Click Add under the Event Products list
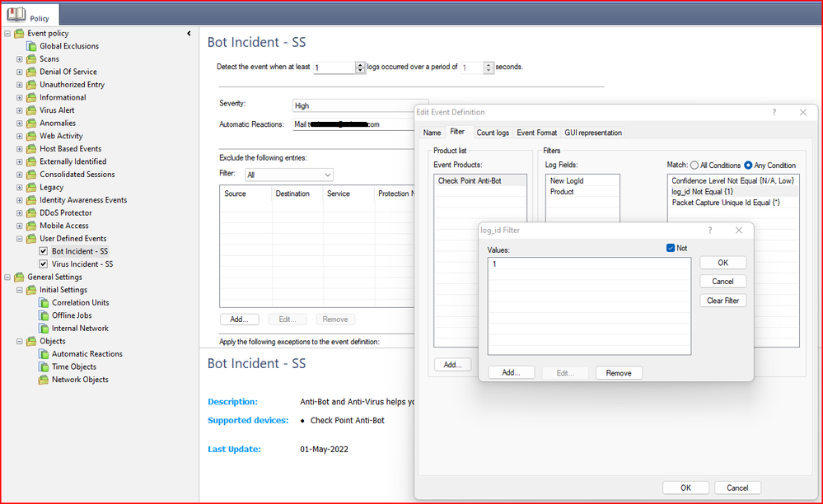The height and width of the screenshot is (504, 823). (x=452, y=365)
